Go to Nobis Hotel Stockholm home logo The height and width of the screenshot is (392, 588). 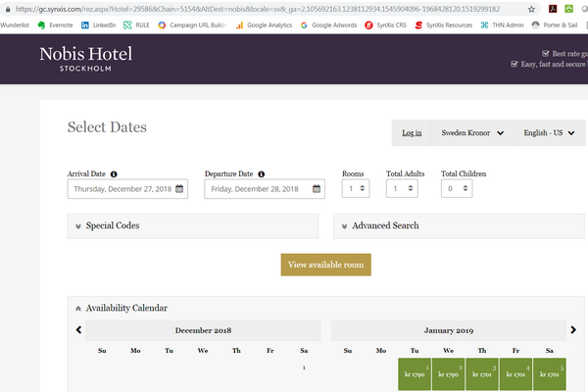coord(86,59)
